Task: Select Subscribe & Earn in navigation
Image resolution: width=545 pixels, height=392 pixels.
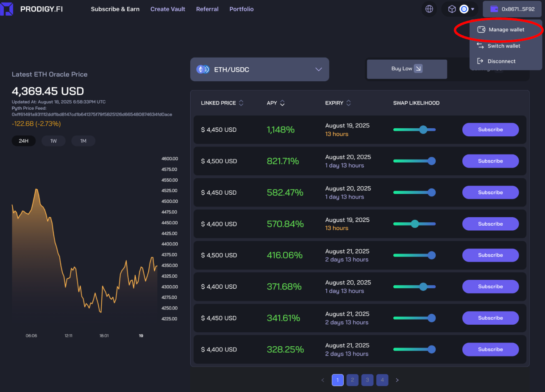Action: (115, 9)
